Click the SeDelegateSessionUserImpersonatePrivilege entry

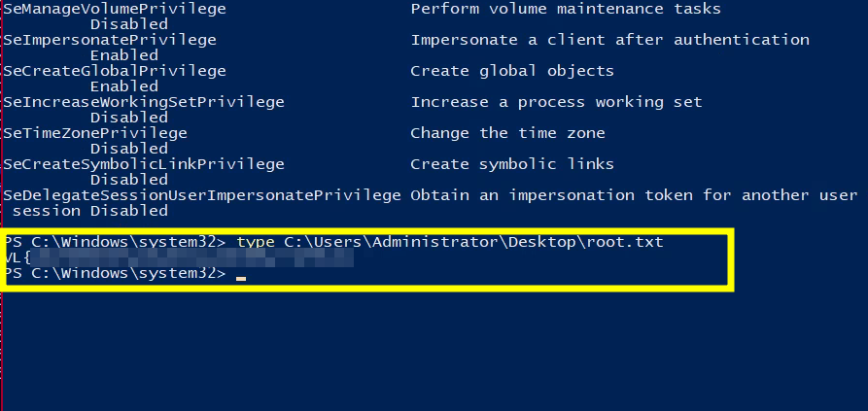[202, 194]
